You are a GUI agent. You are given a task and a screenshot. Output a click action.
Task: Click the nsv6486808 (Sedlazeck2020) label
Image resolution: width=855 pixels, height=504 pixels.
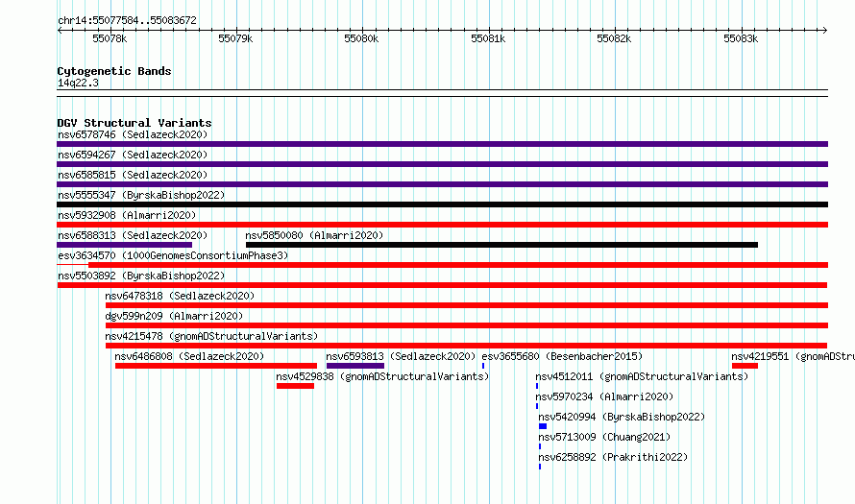click(189, 356)
